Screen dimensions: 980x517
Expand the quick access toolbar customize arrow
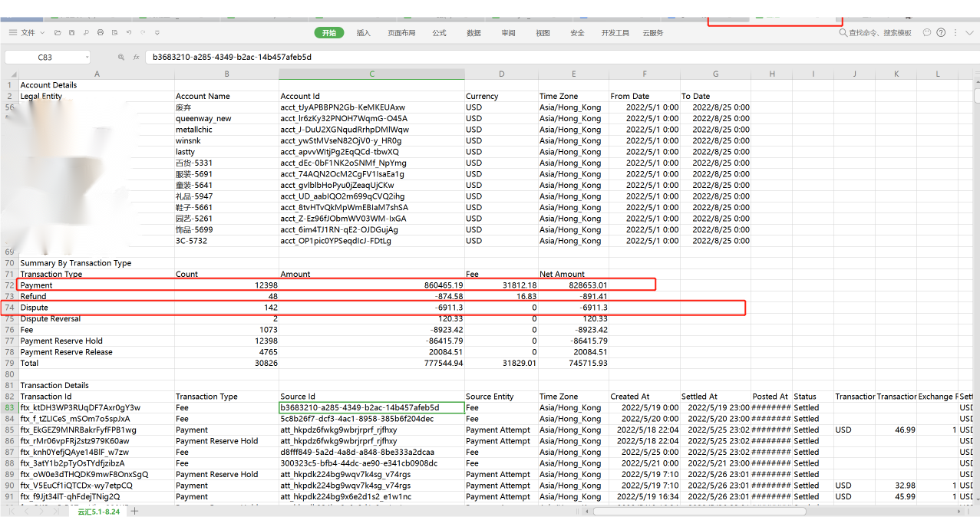pos(157,32)
